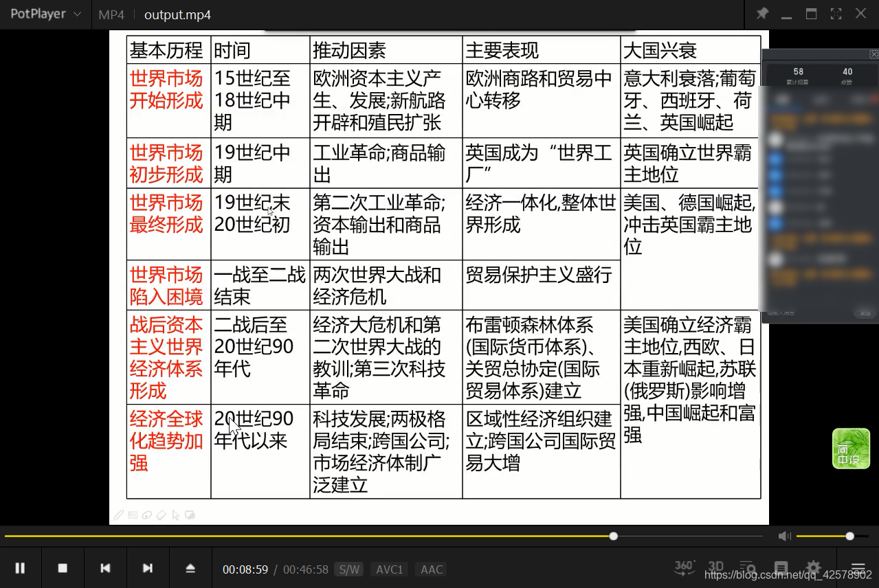Viewport: 879px width, 588px height.
Task: Click the red 世界市场最终形成 cell
Action: [168, 224]
